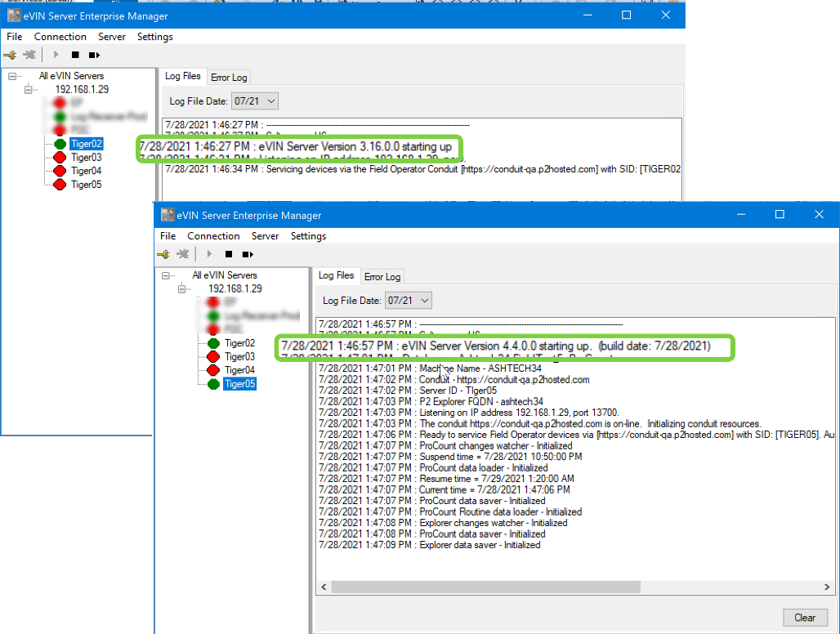Viewport: 840px width, 634px height.
Task: Open the Server menu in front window
Action: [265, 236]
